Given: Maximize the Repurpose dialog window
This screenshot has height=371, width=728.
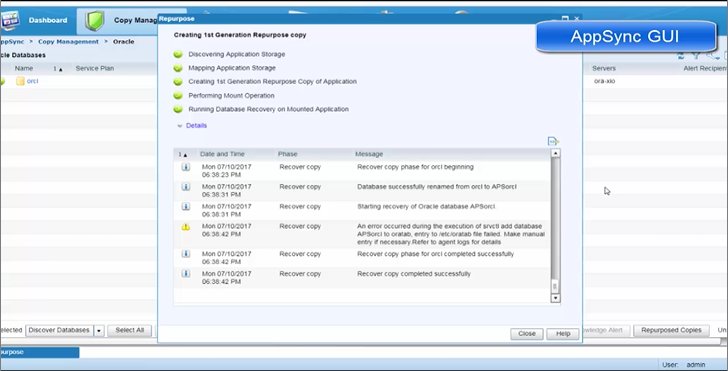Looking at the screenshot, I should click(565, 19).
